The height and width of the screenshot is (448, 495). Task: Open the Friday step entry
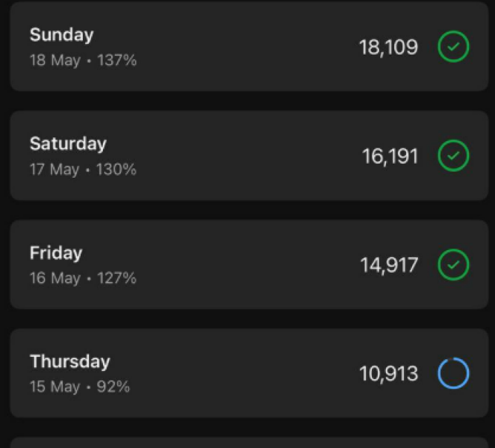(x=224, y=264)
